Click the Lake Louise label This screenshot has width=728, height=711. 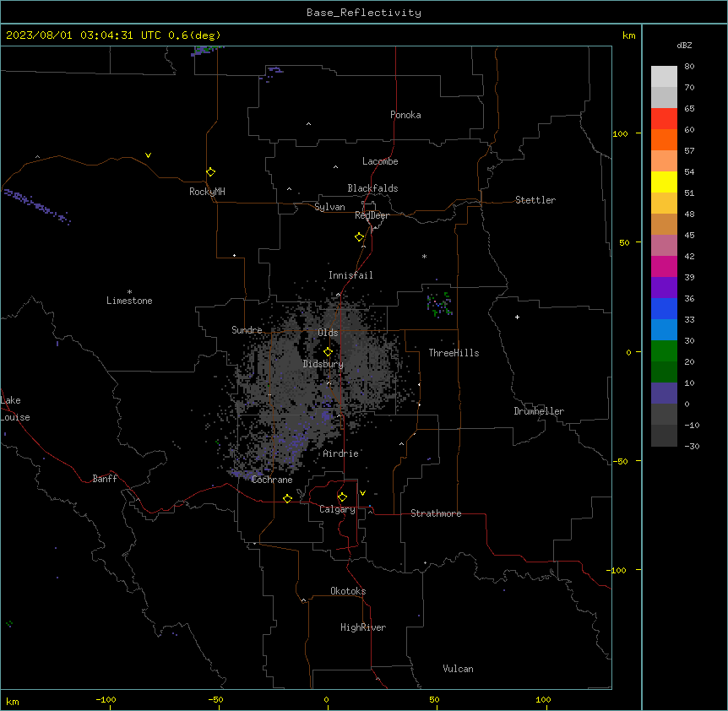pos(15,409)
